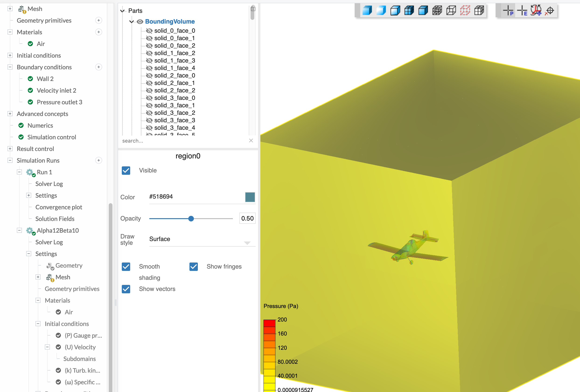Disable Smooth shading

tap(126, 266)
